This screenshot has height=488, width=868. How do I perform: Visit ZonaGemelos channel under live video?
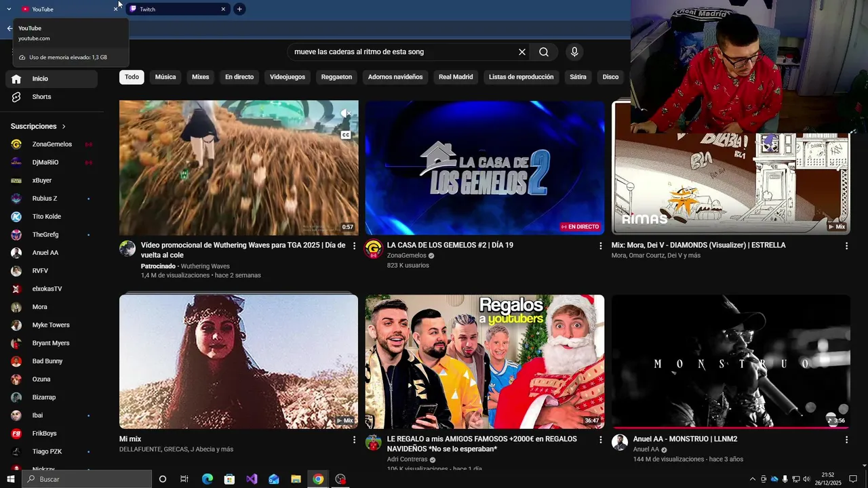click(x=407, y=256)
